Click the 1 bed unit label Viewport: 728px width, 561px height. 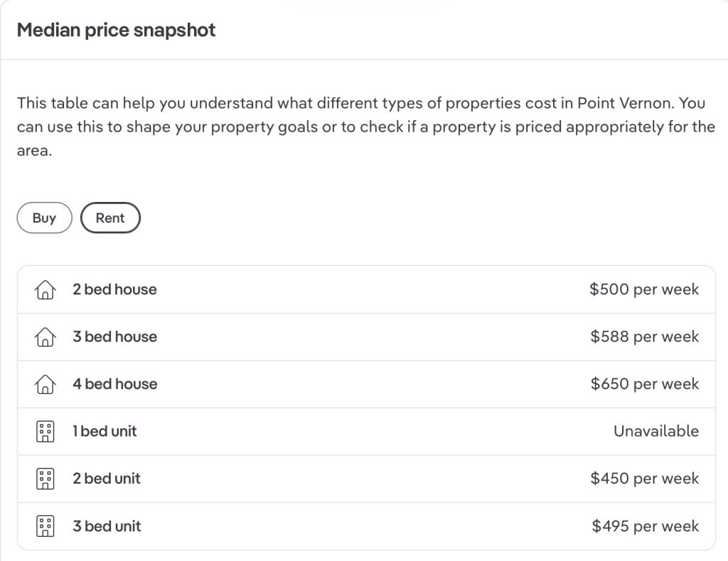[105, 432]
